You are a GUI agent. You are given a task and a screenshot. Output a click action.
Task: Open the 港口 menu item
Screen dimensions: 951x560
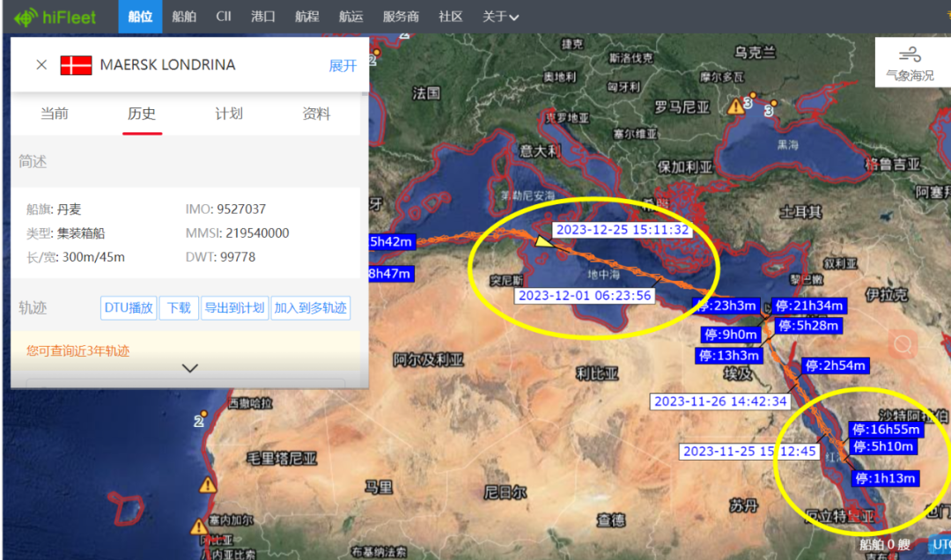(x=263, y=17)
